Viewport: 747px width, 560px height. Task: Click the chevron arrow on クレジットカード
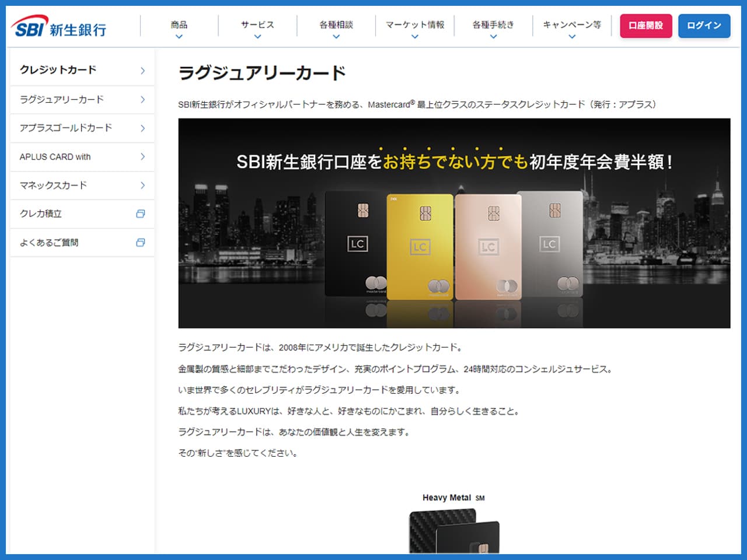coord(142,71)
